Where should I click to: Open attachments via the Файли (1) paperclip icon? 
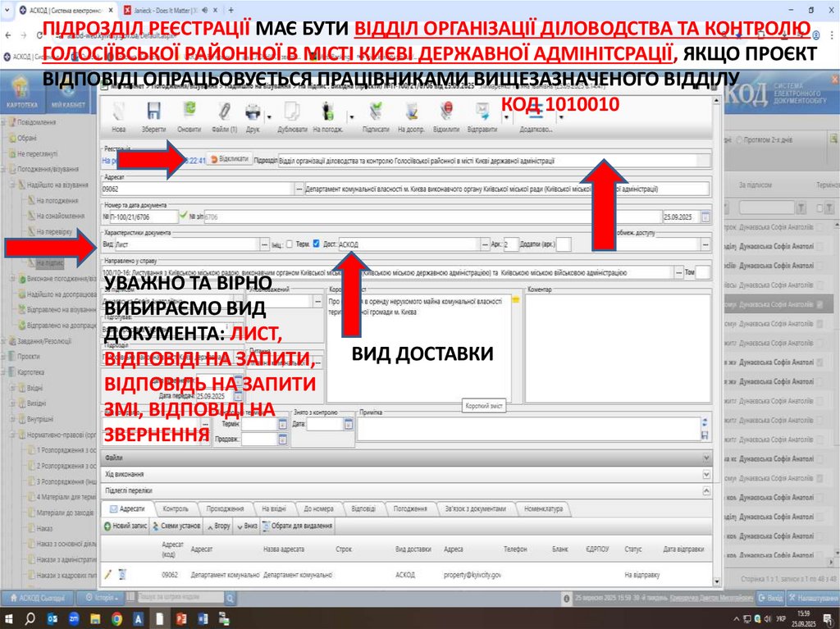pos(224,112)
